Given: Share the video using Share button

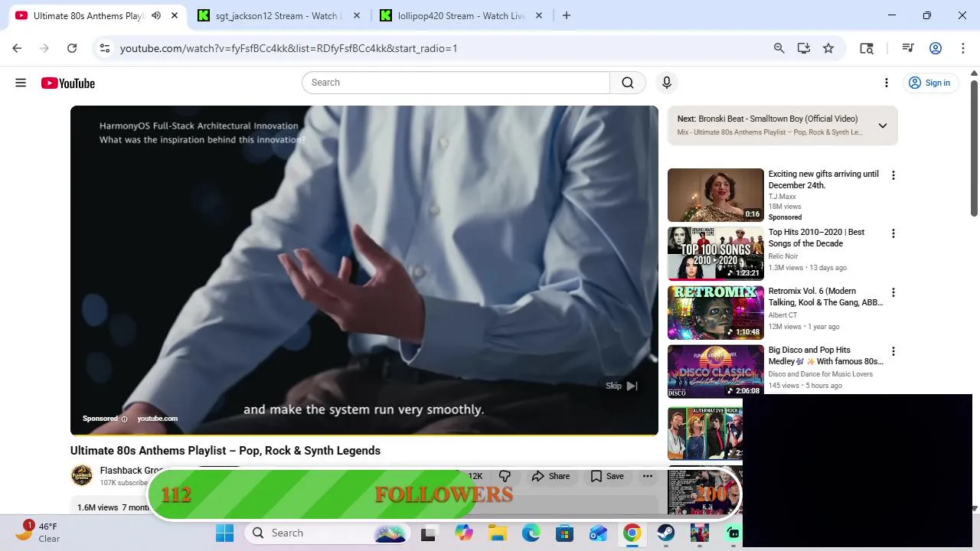Looking at the screenshot, I should [x=551, y=476].
